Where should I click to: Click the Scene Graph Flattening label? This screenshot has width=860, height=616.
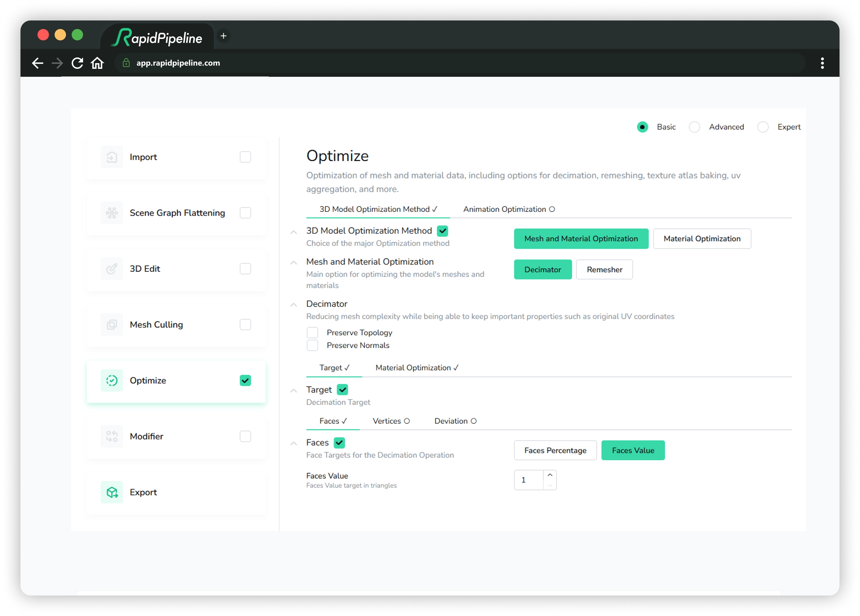tap(177, 213)
